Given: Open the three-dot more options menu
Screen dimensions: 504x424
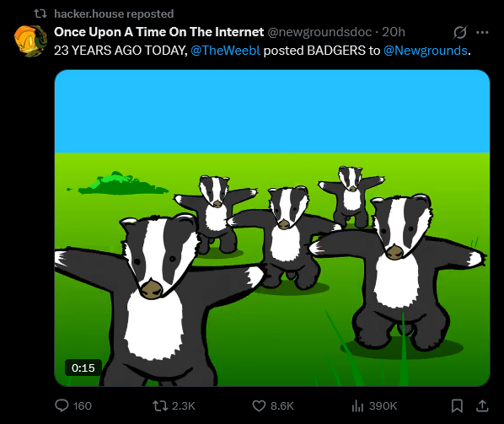Looking at the screenshot, I should pos(482,32).
